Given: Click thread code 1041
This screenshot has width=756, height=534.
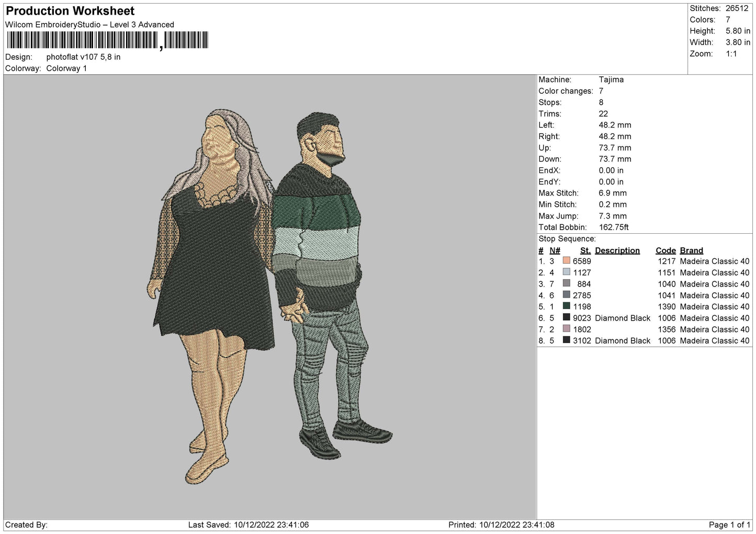Looking at the screenshot, I should [x=667, y=296].
